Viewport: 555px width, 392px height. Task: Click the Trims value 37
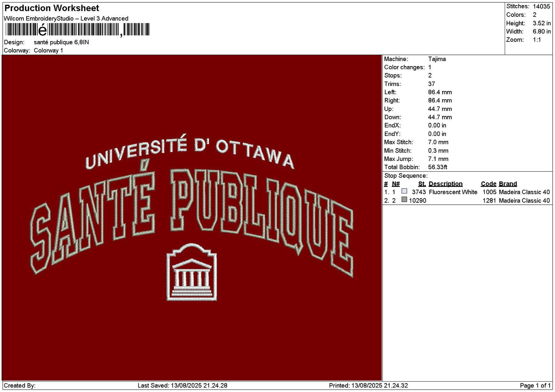(432, 84)
